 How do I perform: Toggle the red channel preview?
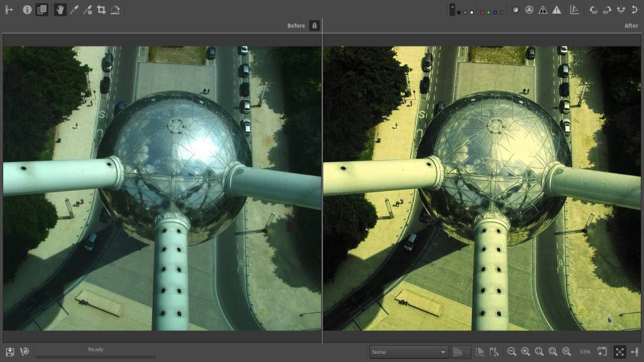tap(482, 12)
